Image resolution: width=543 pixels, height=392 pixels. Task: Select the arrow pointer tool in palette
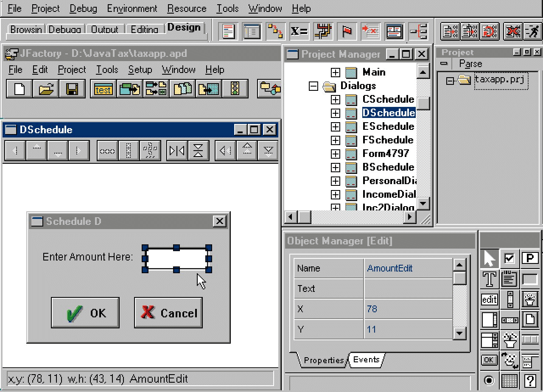pyautogui.click(x=489, y=258)
